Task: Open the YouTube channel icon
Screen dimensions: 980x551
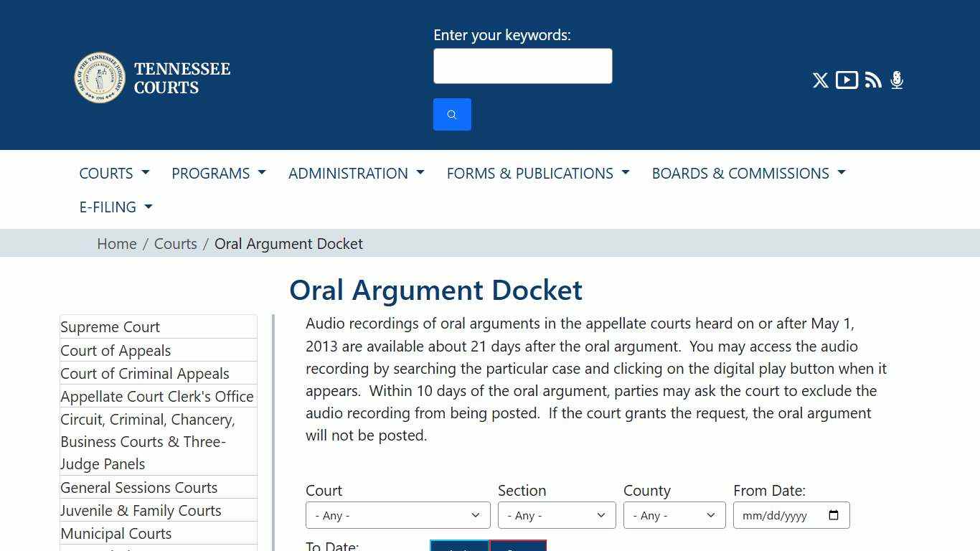Action: pyautogui.click(x=847, y=80)
